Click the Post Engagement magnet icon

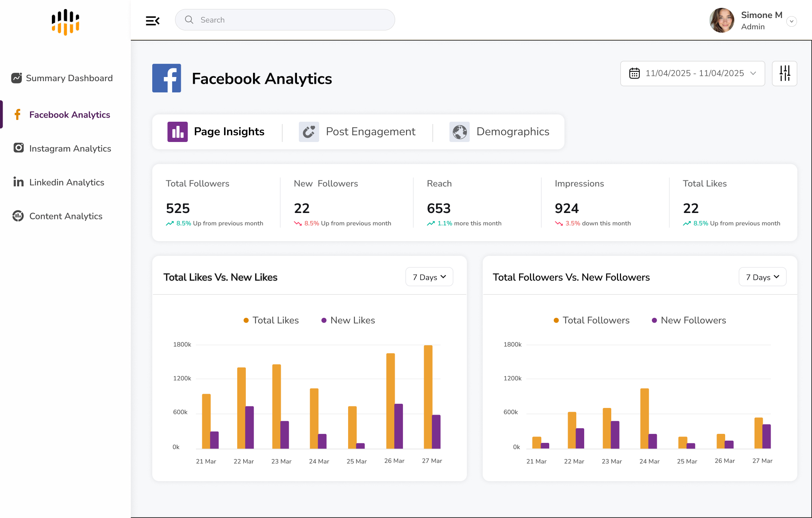309,131
